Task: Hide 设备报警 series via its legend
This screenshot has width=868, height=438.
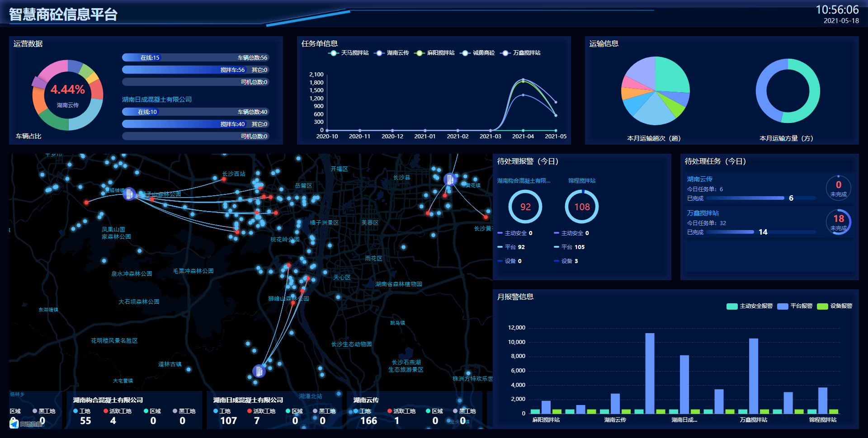Action: coord(835,306)
